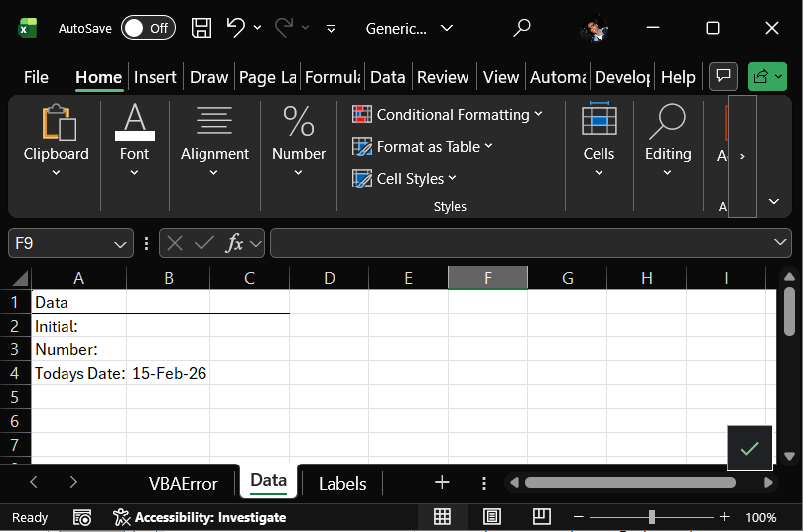Select cell B4 containing 15-Feb-26

click(169, 373)
